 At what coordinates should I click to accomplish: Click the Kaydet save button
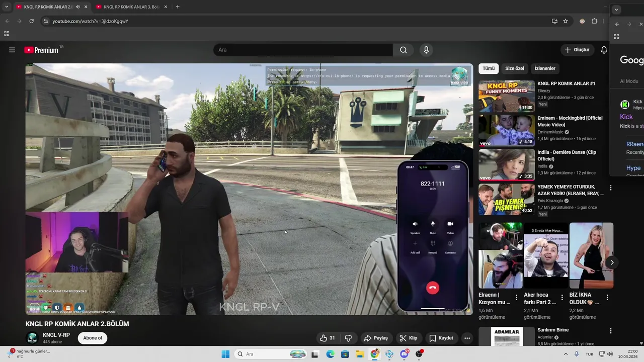(x=441, y=338)
